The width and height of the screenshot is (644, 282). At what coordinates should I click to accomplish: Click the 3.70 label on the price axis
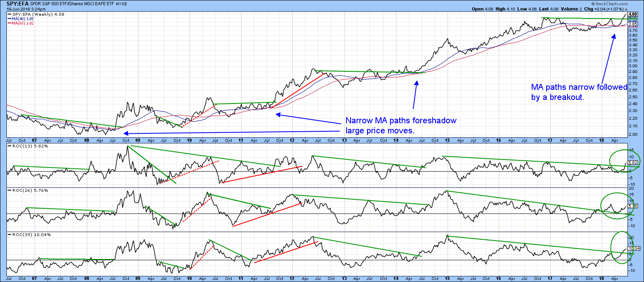pos(633,30)
